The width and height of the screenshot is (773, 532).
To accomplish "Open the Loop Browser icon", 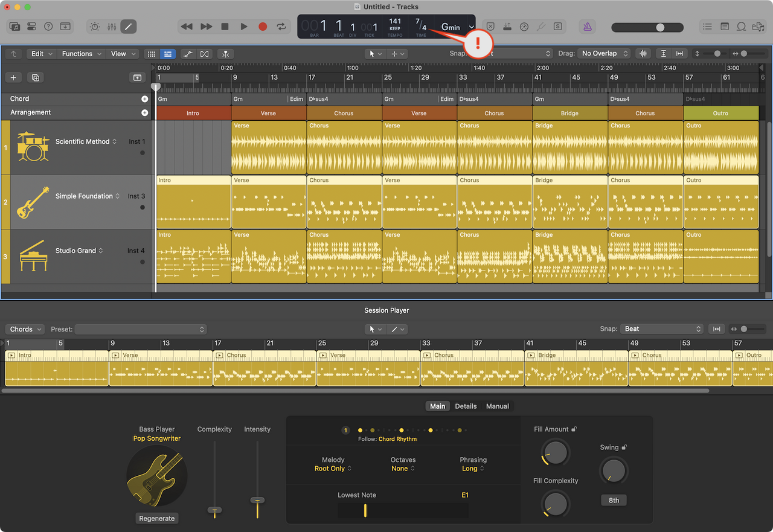I will pos(741,27).
